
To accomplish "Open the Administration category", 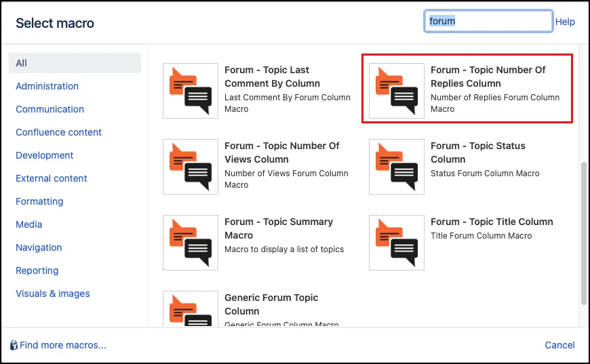I will coord(47,86).
